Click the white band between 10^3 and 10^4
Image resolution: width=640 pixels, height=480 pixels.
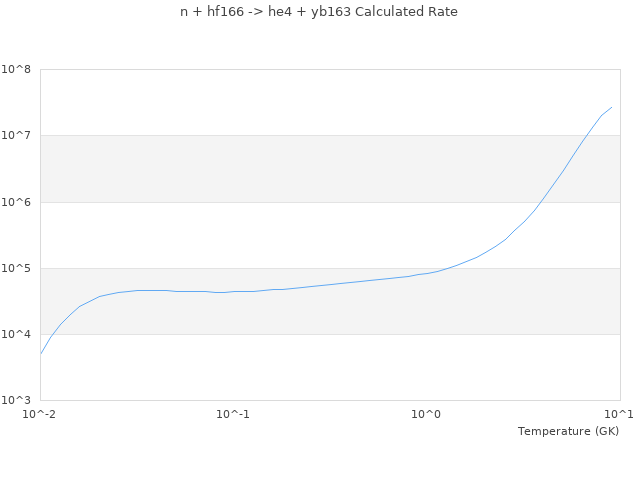pyautogui.click(x=330, y=367)
